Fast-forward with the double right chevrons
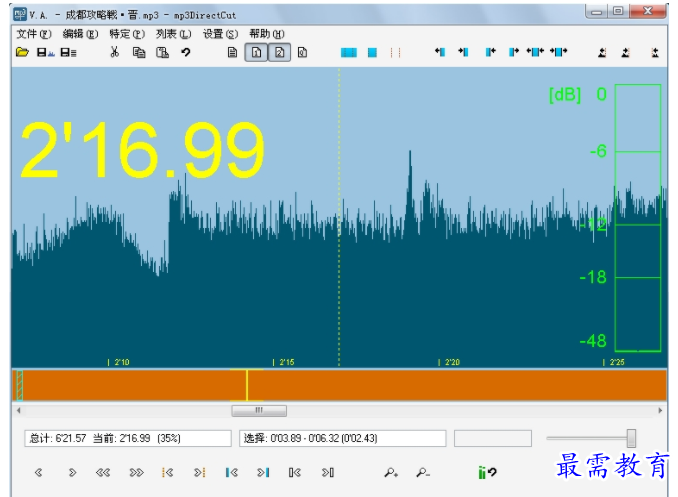678x497 pixels. tap(137, 472)
